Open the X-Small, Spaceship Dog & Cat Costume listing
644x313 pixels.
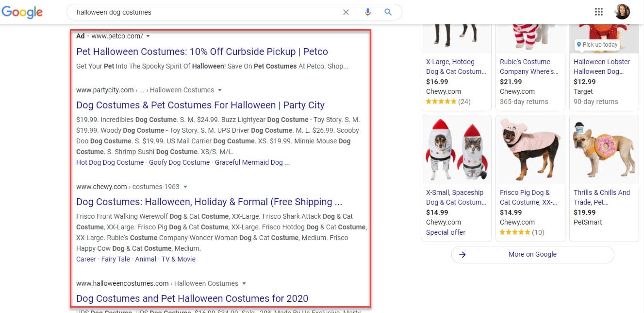(456, 197)
